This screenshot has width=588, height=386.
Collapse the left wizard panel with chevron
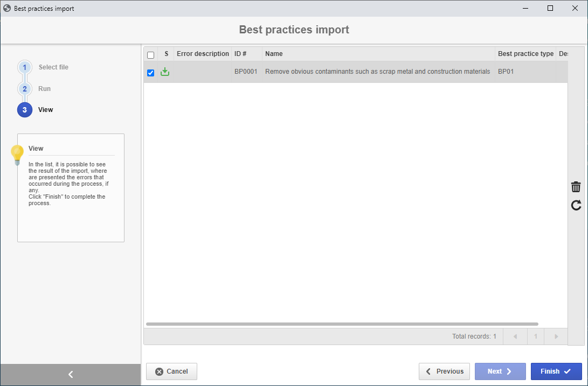71,374
